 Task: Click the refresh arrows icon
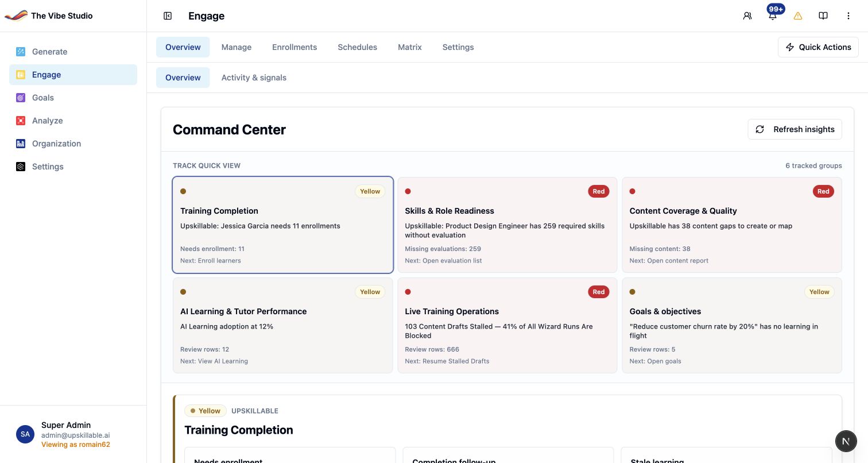tap(759, 129)
